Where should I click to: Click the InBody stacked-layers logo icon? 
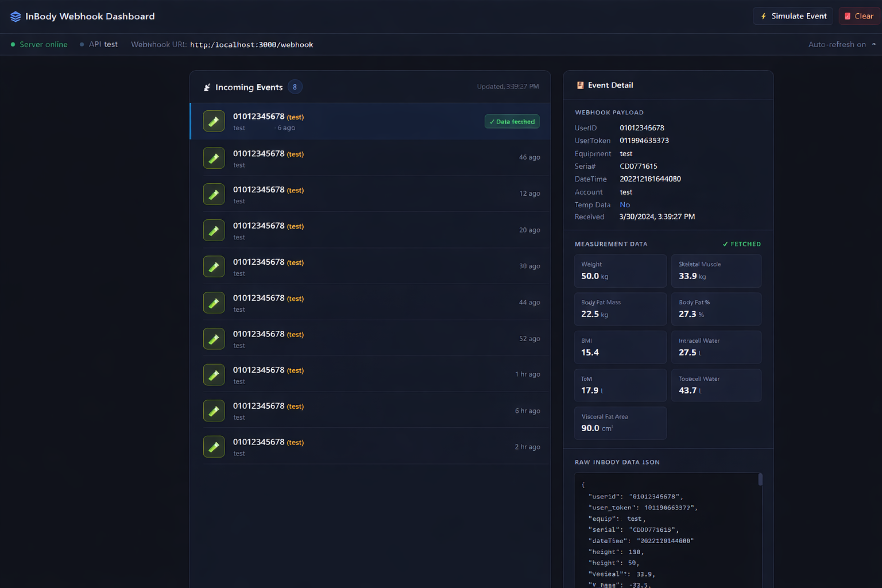pyautogui.click(x=16, y=17)
